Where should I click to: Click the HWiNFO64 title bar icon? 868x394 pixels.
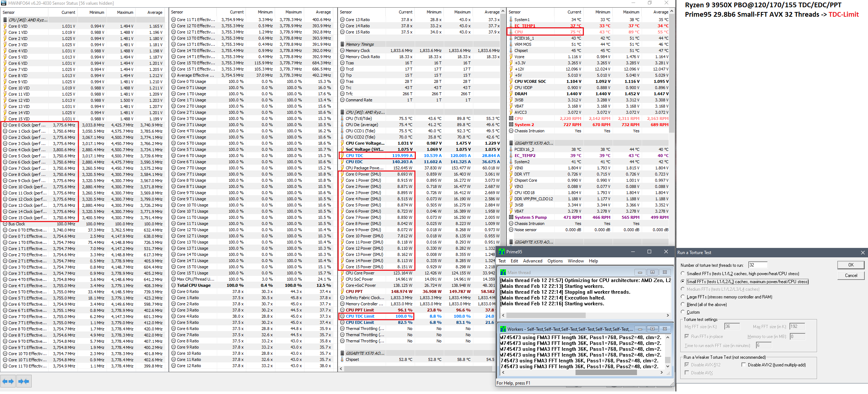click(x=4, y=3)
